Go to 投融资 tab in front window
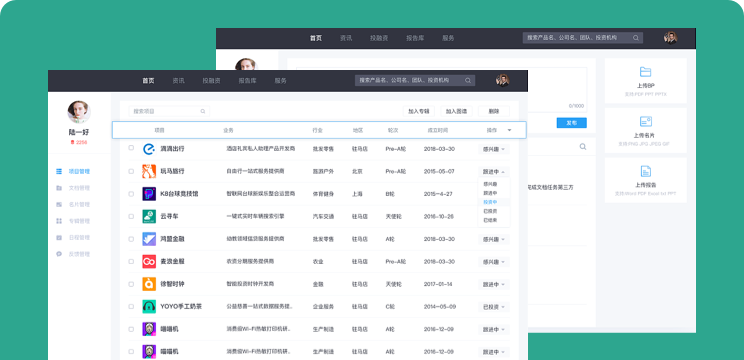 click(211, 81)
